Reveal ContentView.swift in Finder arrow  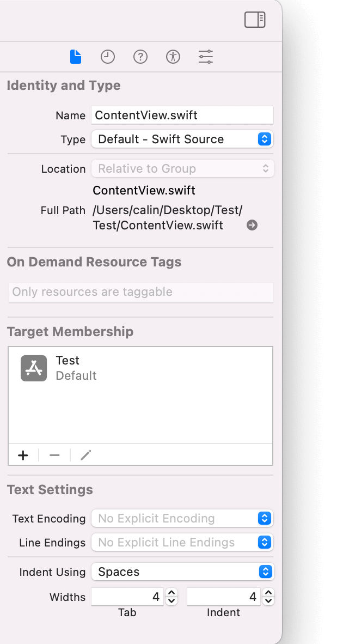coord(252,225)
